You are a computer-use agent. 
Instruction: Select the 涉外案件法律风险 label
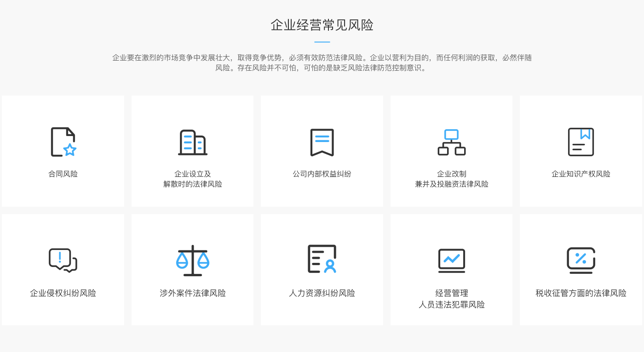pyautogui.click(x=192, y=293)
